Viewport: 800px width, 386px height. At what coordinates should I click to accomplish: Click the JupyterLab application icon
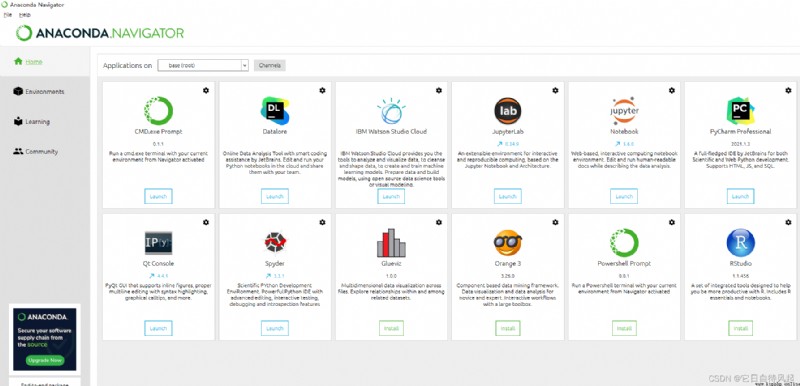point(508,111)
